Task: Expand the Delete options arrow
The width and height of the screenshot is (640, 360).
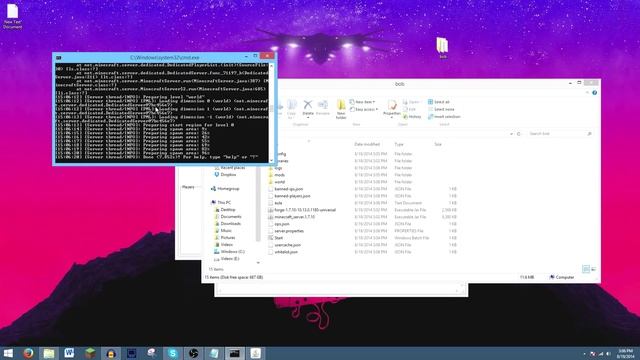Action: pos(308,118)
